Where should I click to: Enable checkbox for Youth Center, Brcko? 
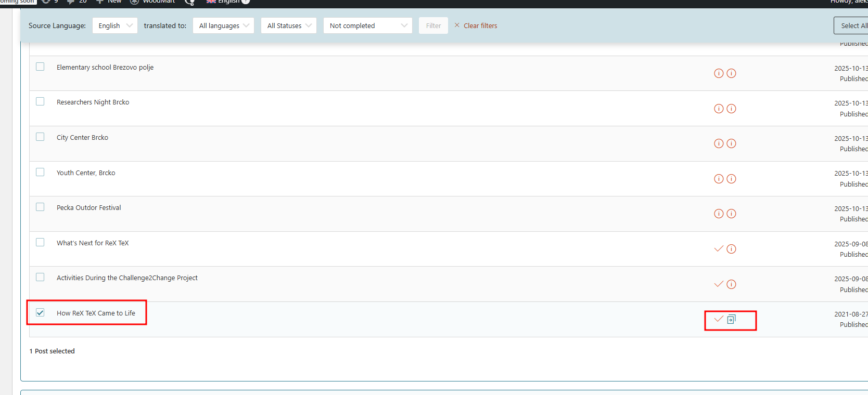[40, 172]
